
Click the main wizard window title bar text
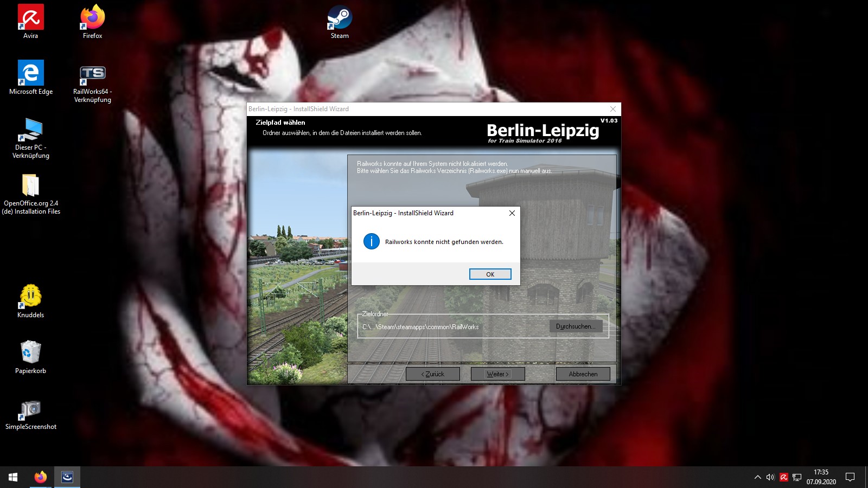[x=298, y=109]
